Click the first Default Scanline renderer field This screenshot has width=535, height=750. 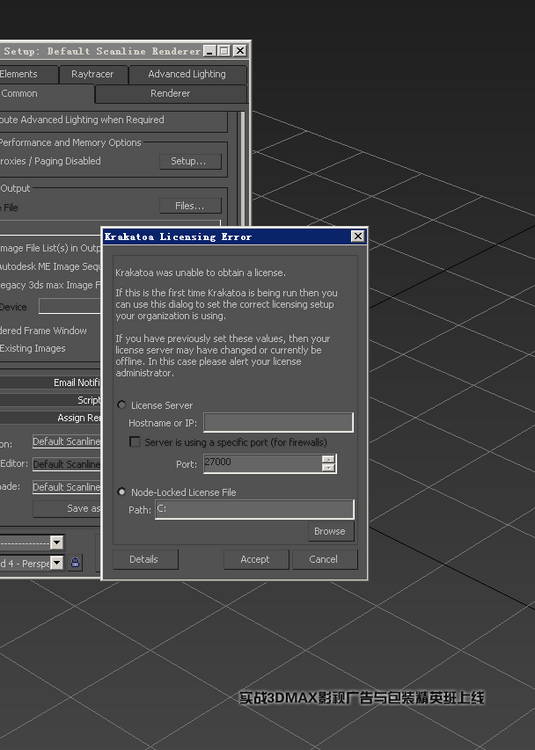pyautogui.click(x=66, y=441)
